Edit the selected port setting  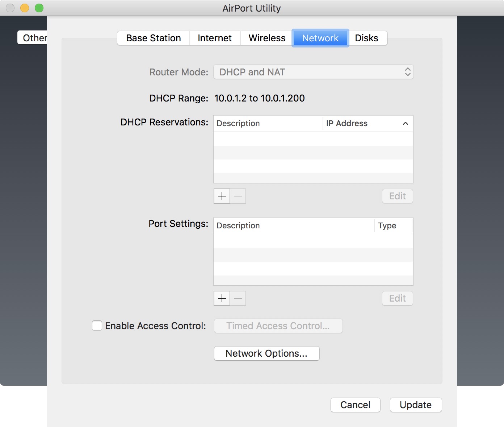coord(398,298)
